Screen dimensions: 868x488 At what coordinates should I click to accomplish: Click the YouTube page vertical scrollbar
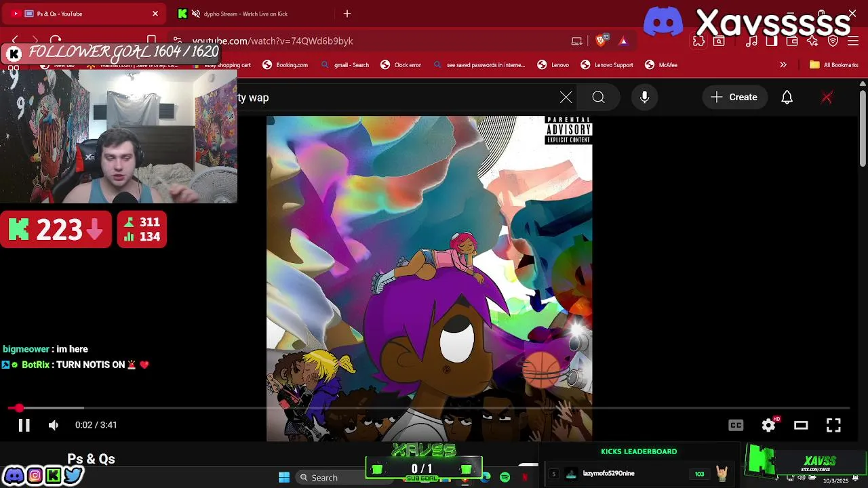(863, 129)
